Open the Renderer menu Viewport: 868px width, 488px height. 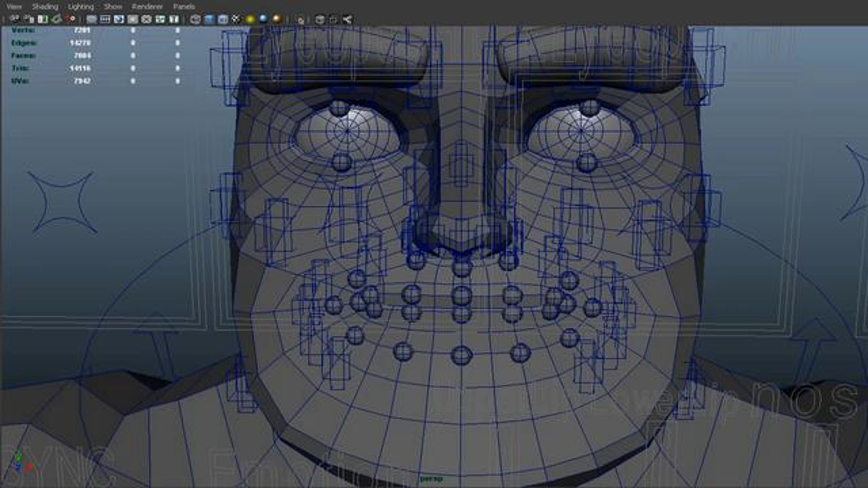(147, 7)
